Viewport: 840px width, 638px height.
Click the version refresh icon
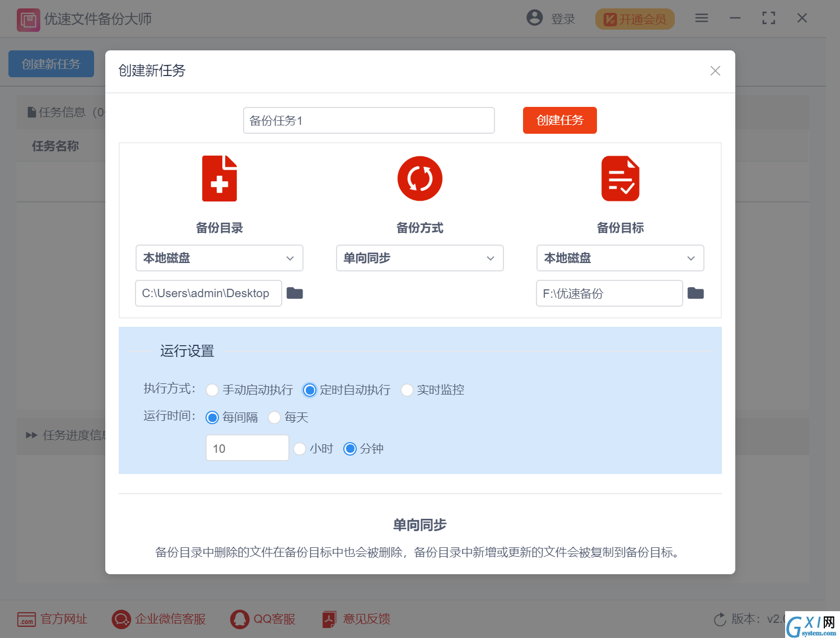coord(720,619)
